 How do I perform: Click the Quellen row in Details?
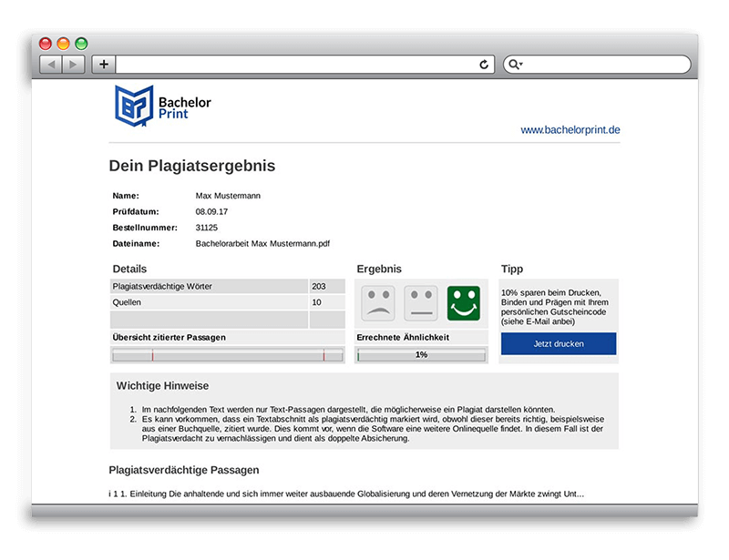(210, 302)
